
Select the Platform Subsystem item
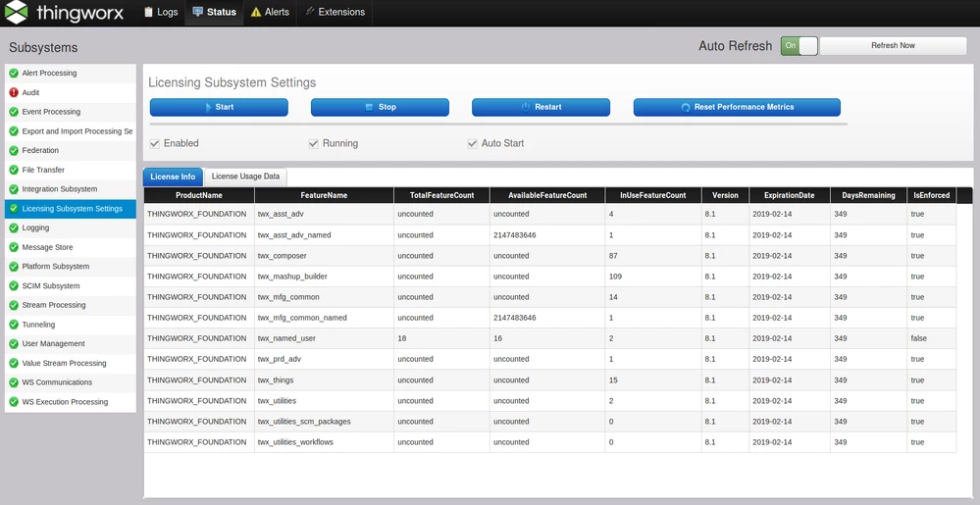tap(70, 267)
